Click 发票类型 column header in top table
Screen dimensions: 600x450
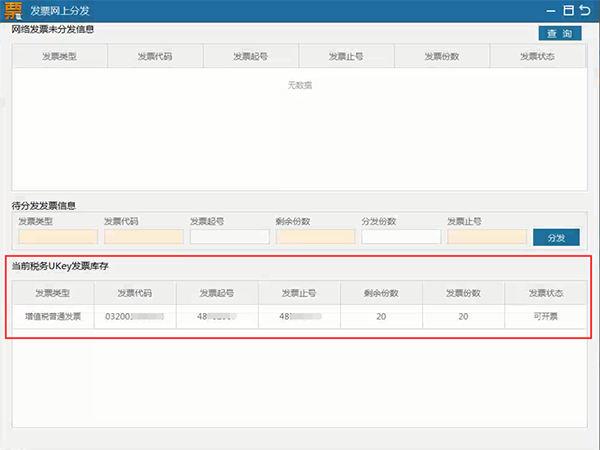59,57
